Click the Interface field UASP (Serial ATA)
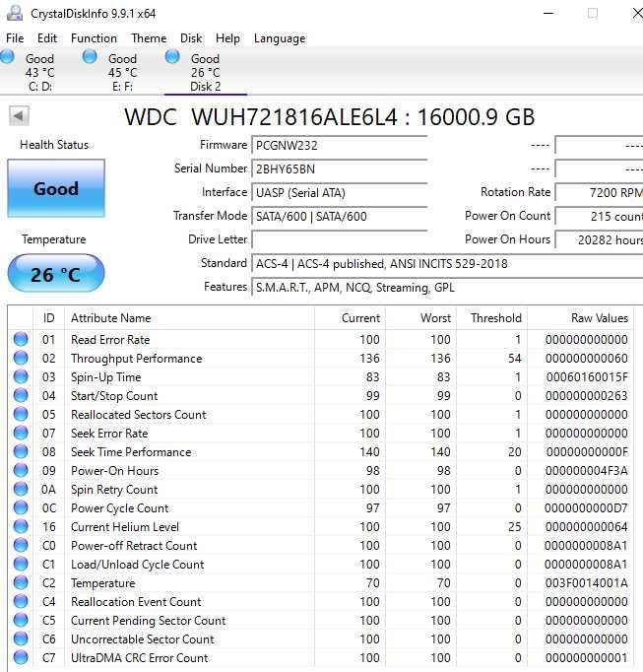Viewport: 643px width, 672px height. point(340,192)
